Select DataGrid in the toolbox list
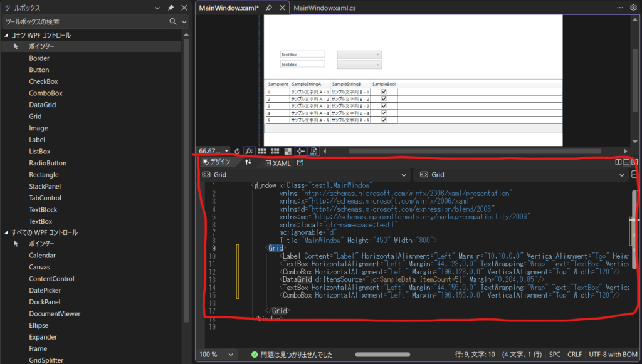The height and width of the screenshot is (364, 642). (42, 105)
